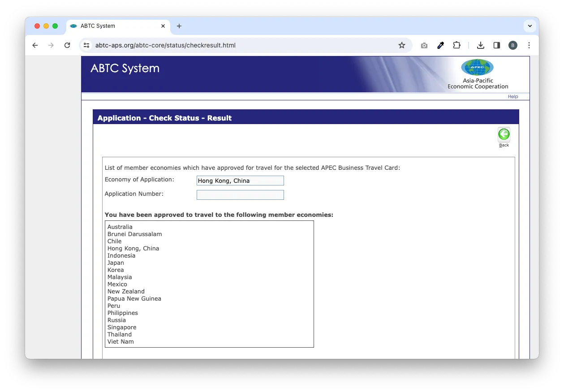Select the camera screenshot icon in the toolbar
This screenshot has height=392, width=564.
tap(424, 45)
